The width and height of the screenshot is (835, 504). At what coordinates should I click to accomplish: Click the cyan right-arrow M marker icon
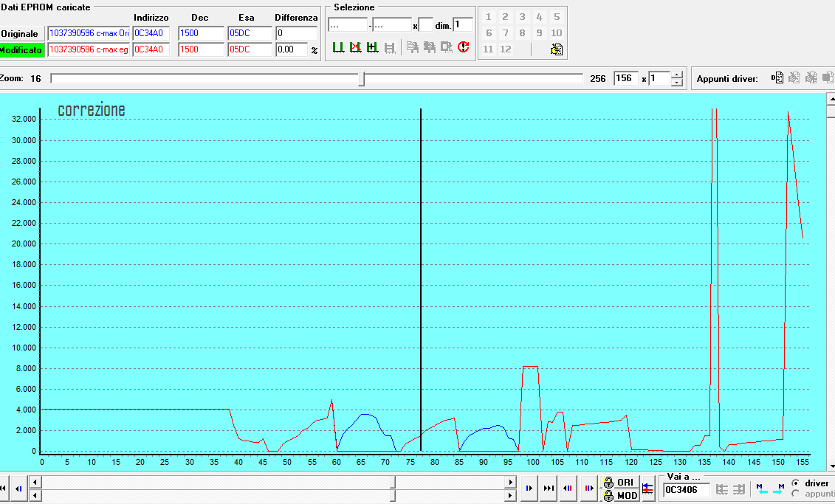[x=778, y=489]
